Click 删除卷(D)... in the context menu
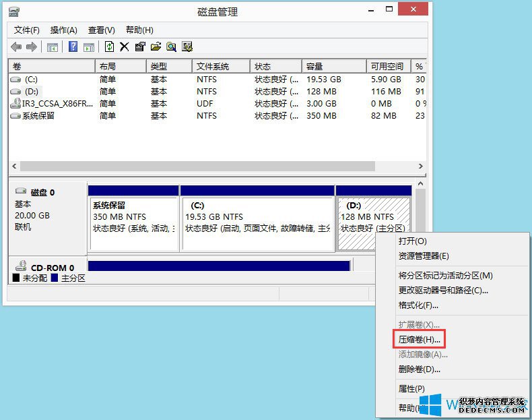Image resolution: width=532 pixels, height=420 pixels. click(x=419, y=369)
